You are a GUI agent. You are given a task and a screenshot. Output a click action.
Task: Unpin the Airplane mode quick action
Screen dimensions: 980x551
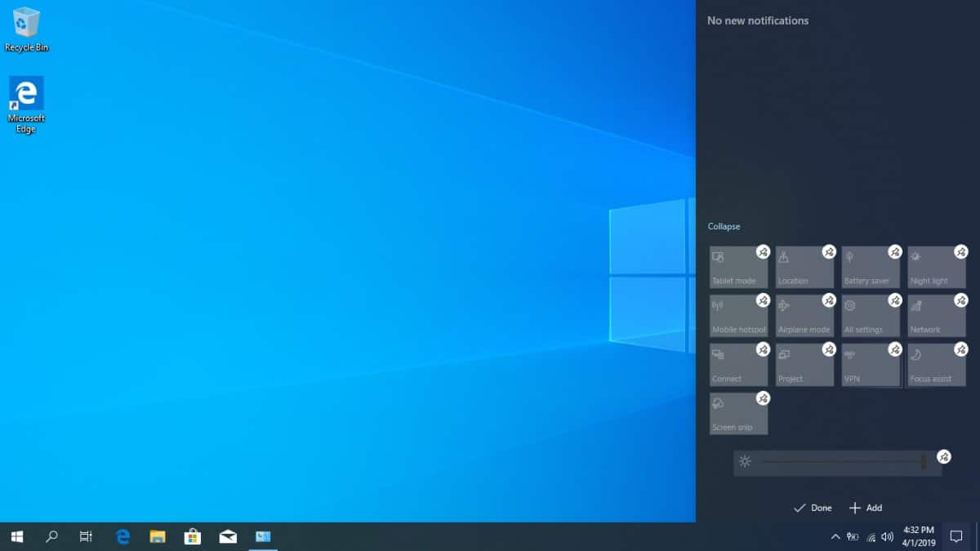tap(829, 300)
